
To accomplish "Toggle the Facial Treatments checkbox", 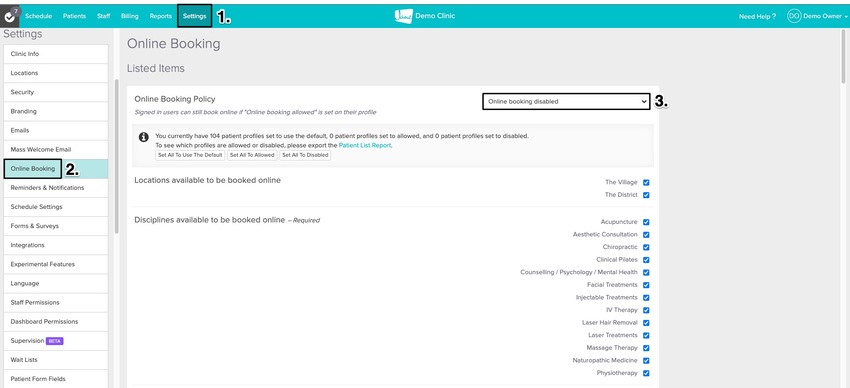I will [646, 285].
